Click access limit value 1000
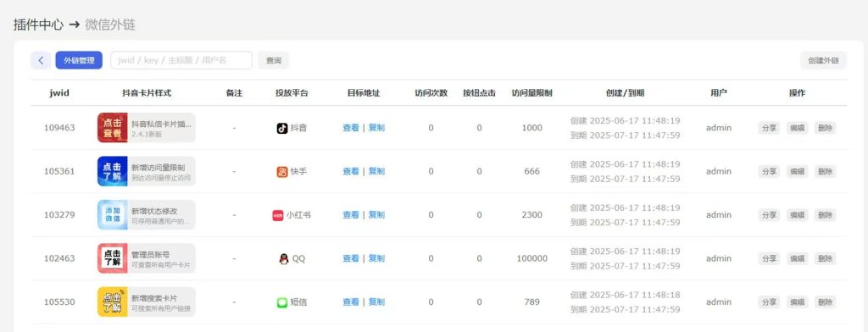This screenshot has width=868, height=332. click(532, 128)
